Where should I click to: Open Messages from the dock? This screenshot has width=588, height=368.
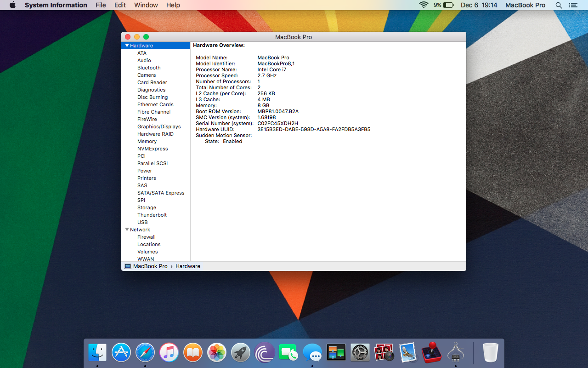point(312,353)
